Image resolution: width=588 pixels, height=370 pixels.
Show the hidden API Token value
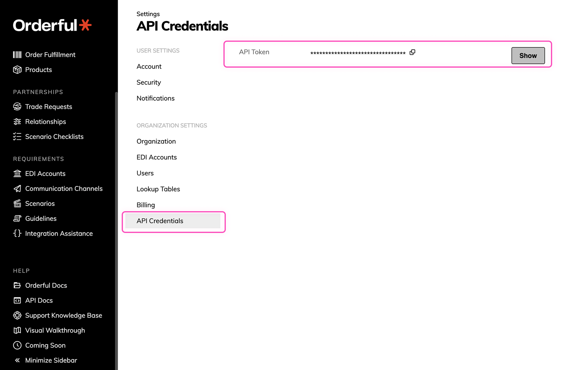(x=528, y=55)
